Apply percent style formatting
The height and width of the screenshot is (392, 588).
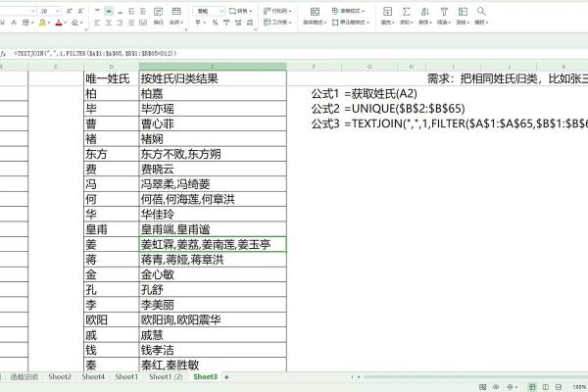(x=215, y=23)
